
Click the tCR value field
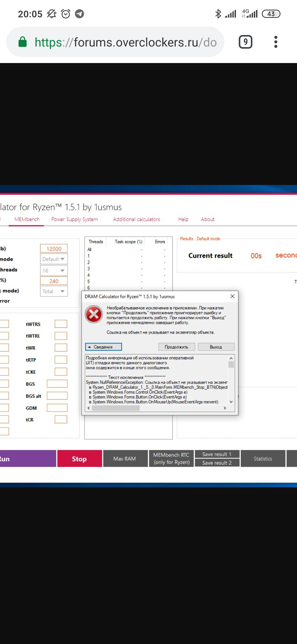pyautogui.click(x=61, y=419)
